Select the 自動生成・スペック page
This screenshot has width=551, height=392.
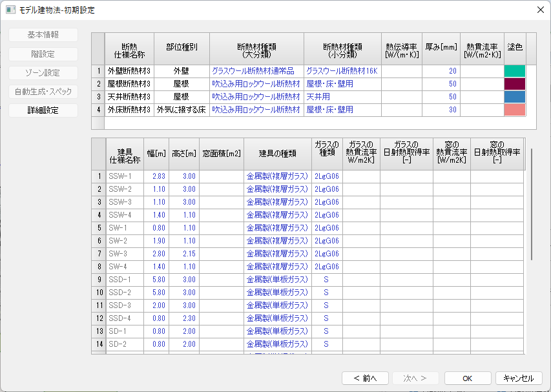[x=43, y=92]
